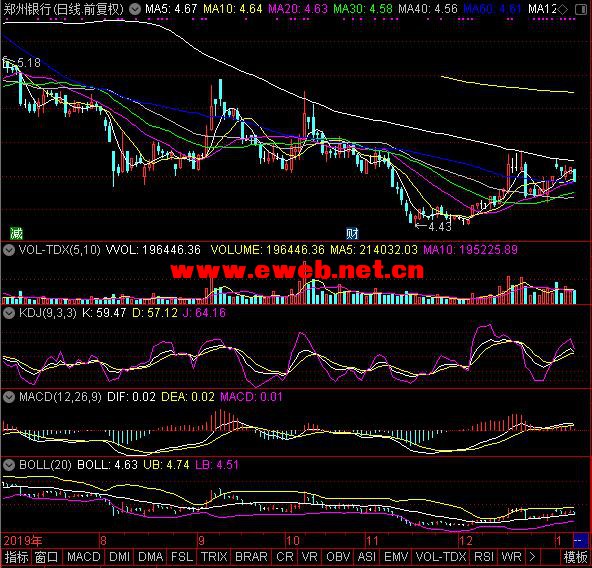Viewport: 592px width, 568px height.
Task: Click the 窗口 window button
Action: tap(46, 557)
